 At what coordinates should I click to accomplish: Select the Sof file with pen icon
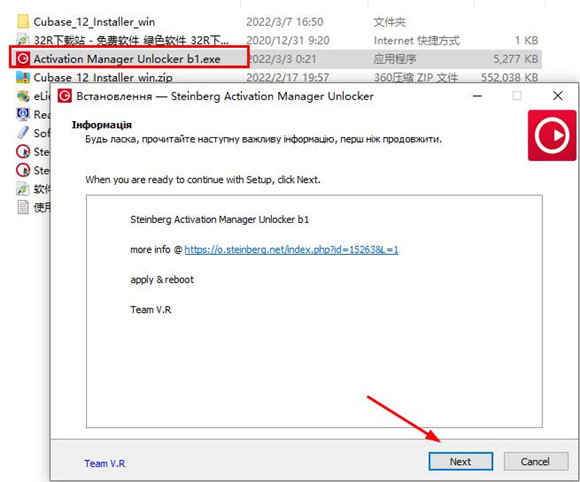[x=23, y=132]
